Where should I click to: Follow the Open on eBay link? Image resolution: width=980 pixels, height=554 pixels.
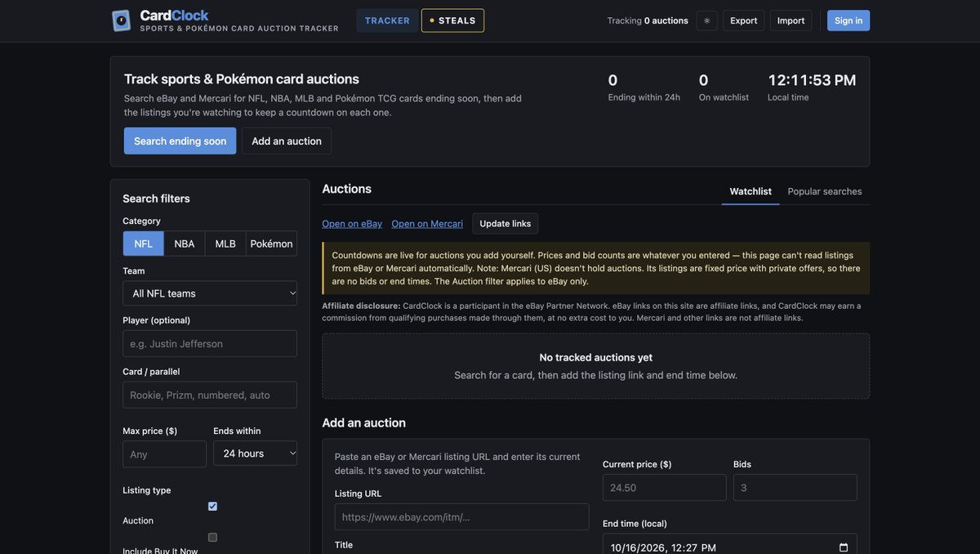tap(352, 224)
